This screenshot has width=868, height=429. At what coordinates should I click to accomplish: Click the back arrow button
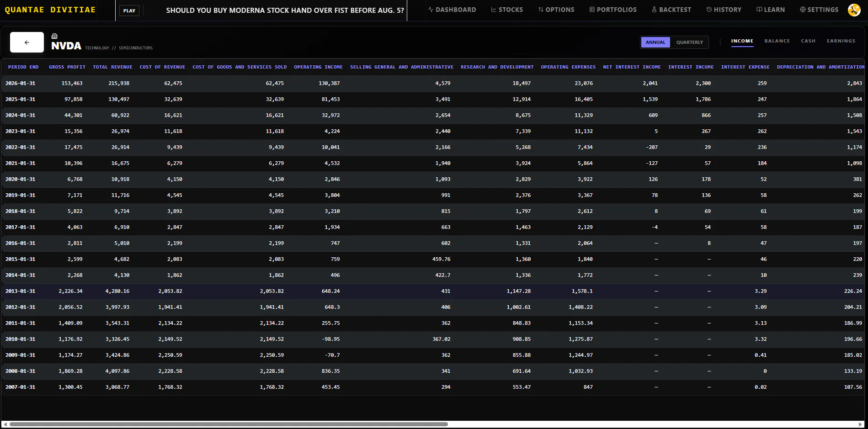[x=27, y=42]
